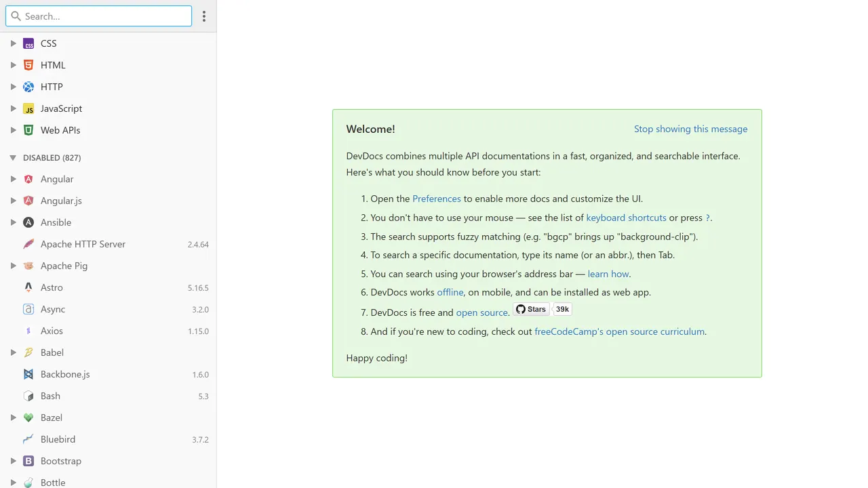
Task: Expand the CSS documentation tree
Action: pos(13,43)
